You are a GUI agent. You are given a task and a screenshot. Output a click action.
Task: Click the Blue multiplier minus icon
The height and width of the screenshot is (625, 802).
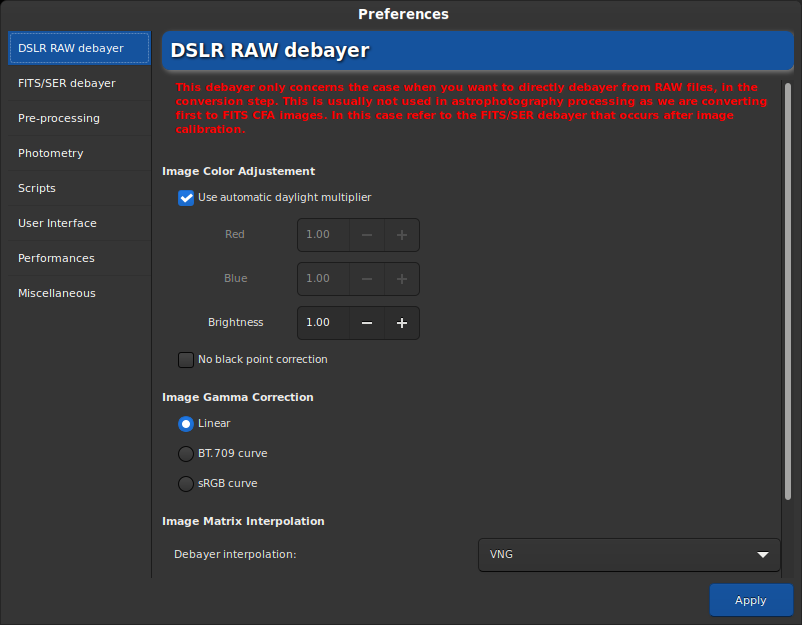367,279
